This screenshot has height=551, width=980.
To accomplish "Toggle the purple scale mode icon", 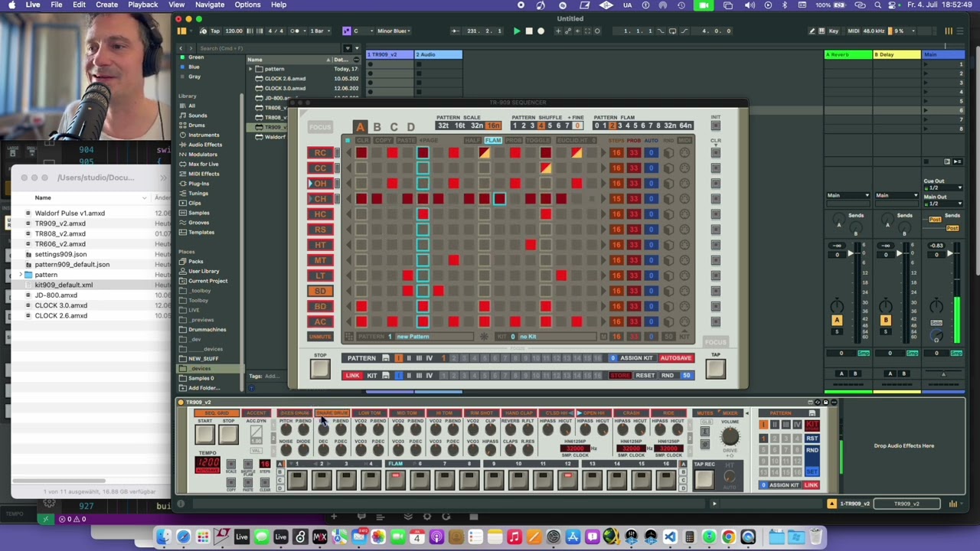I will click(x=346, y=31).
